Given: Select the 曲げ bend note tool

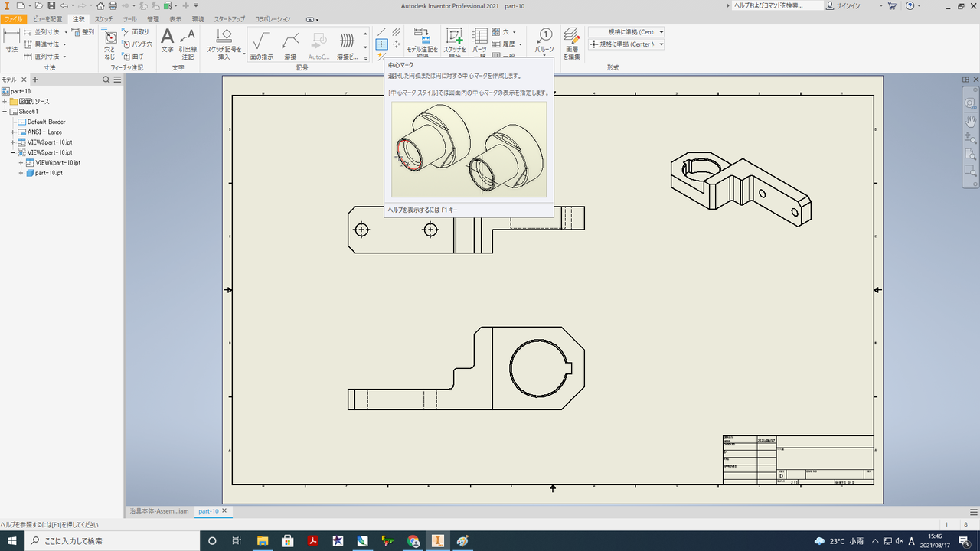Looking at the screenshot, I should (x=133, y=57).
